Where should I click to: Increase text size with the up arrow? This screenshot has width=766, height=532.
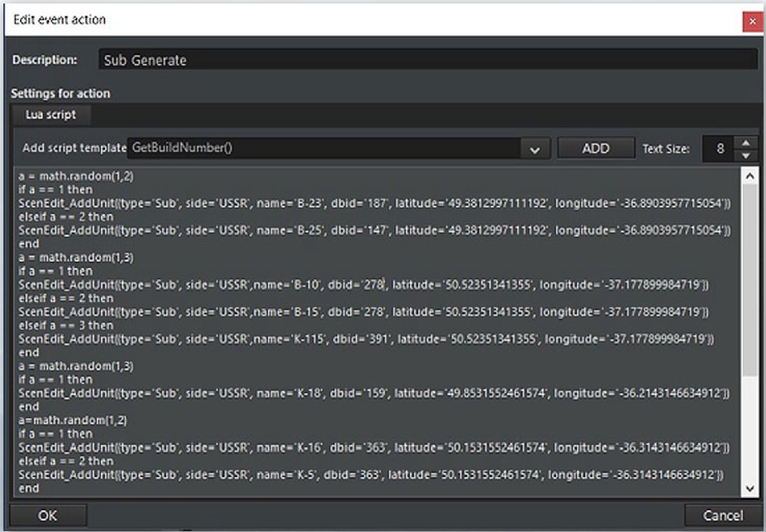(x=746, y=143)
